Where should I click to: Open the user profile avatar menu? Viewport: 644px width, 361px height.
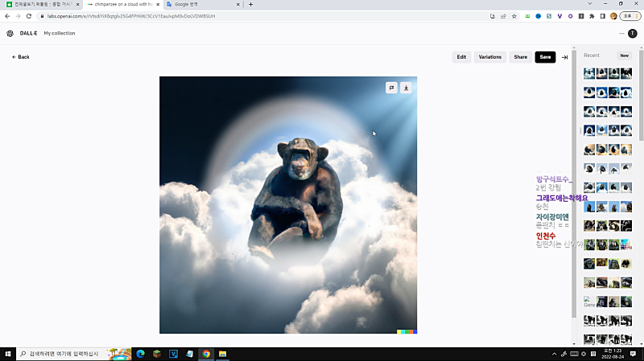pyautogui.click(x=633, y=33)
